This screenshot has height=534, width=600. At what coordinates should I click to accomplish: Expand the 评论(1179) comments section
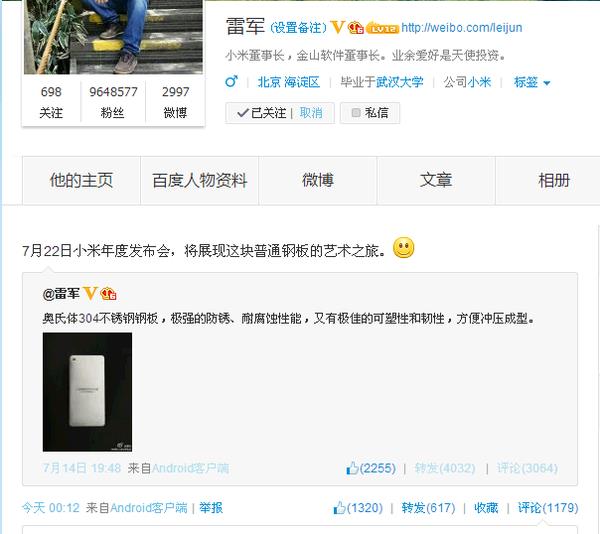point(548,508)
